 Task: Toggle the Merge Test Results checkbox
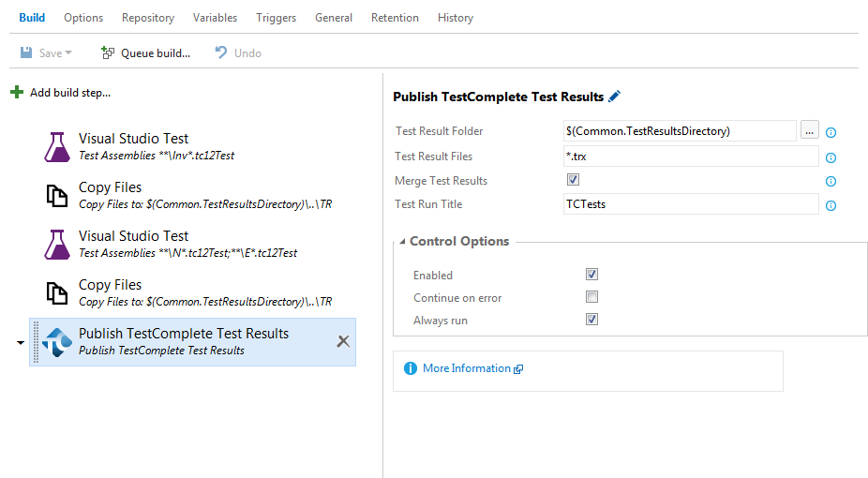click(573, 180)
